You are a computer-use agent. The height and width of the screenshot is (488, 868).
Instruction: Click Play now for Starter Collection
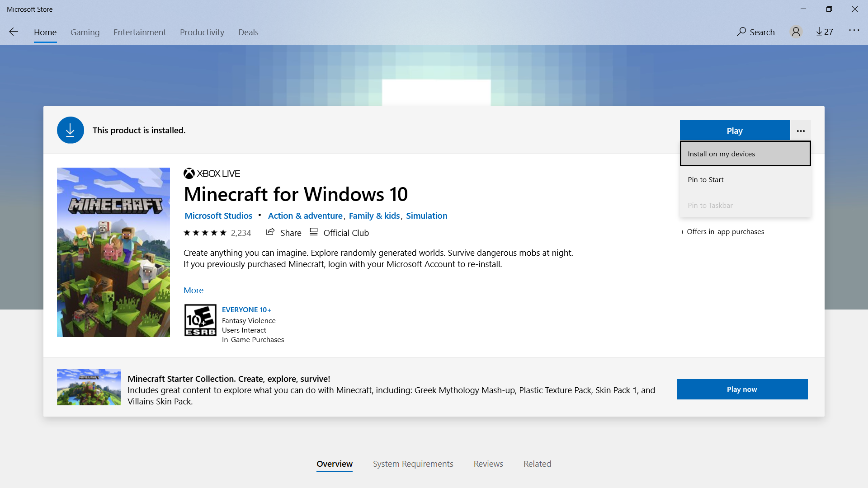(x=741, y=389)
